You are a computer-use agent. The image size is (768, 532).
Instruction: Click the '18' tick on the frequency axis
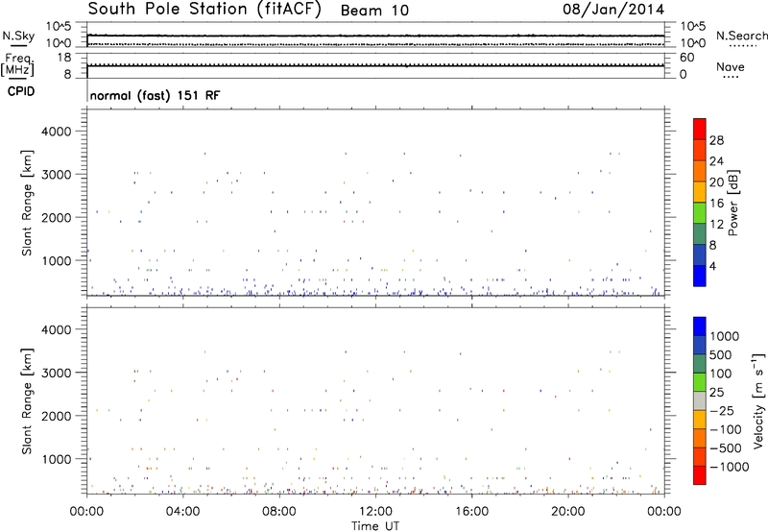64,58
